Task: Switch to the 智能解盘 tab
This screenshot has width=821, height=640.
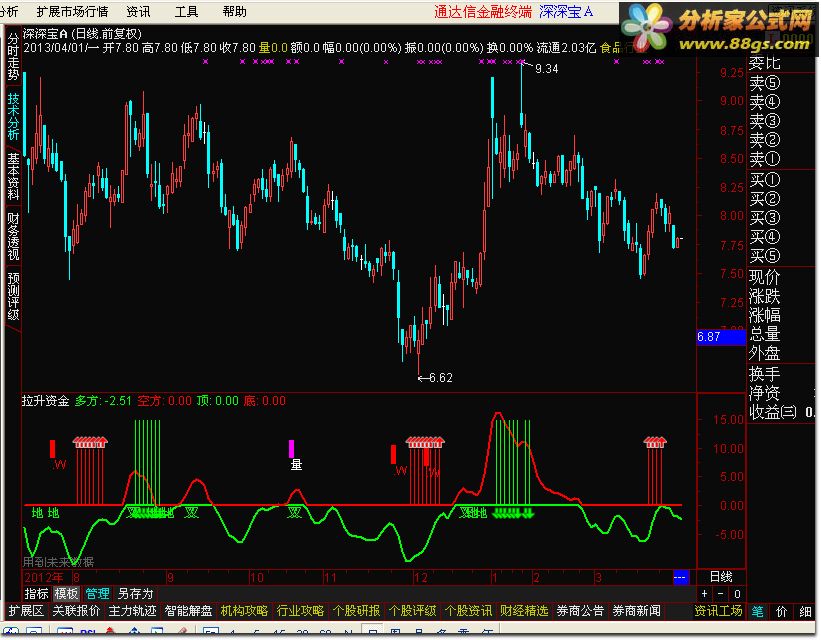Action: click(x=188, y=611)
